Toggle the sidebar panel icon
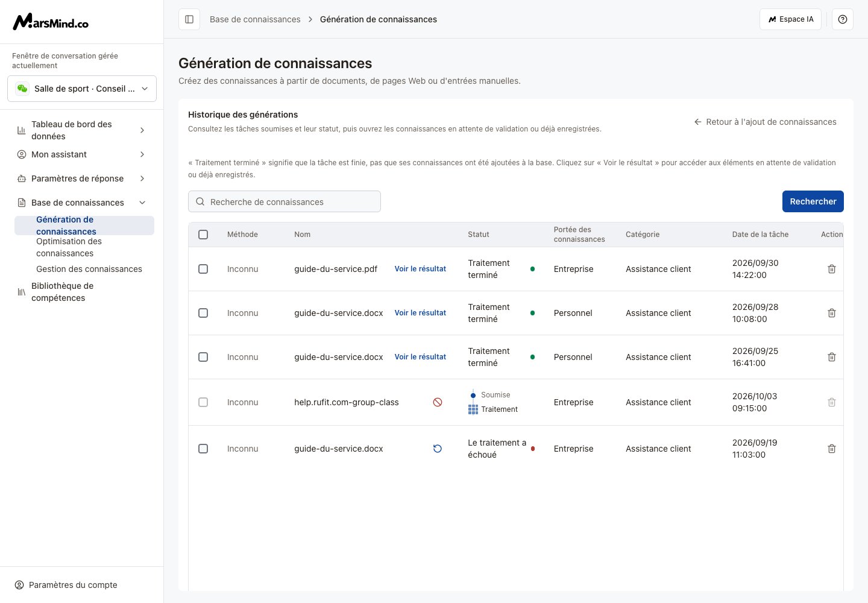868x603 pixels. click(x=189, y=19)
